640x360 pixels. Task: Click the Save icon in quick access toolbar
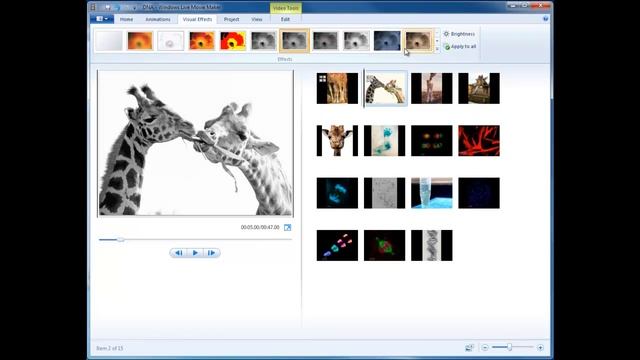(x=108, y=7)
